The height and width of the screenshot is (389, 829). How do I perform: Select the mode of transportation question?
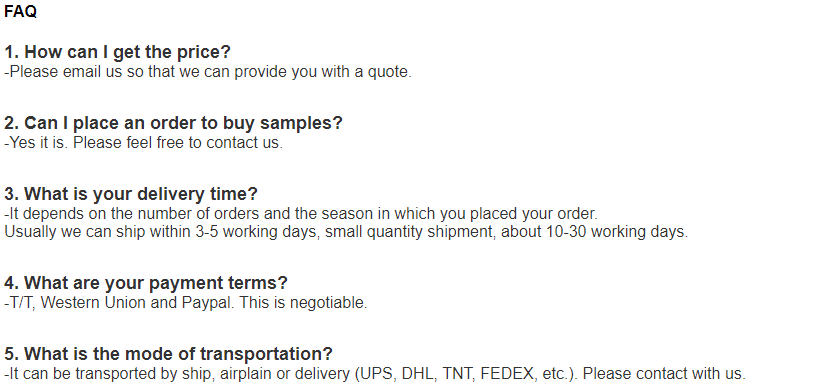pyautogui.click(x=168, y=354)
